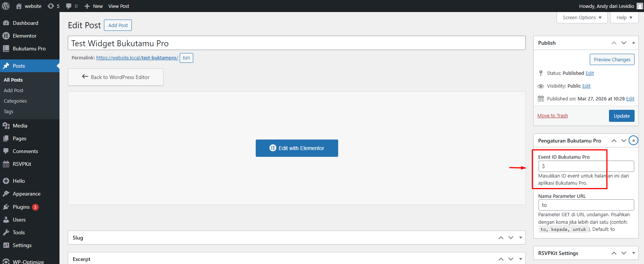Move the RSVPKit Settings box down

pyautogui.click(x=624, y=253)
